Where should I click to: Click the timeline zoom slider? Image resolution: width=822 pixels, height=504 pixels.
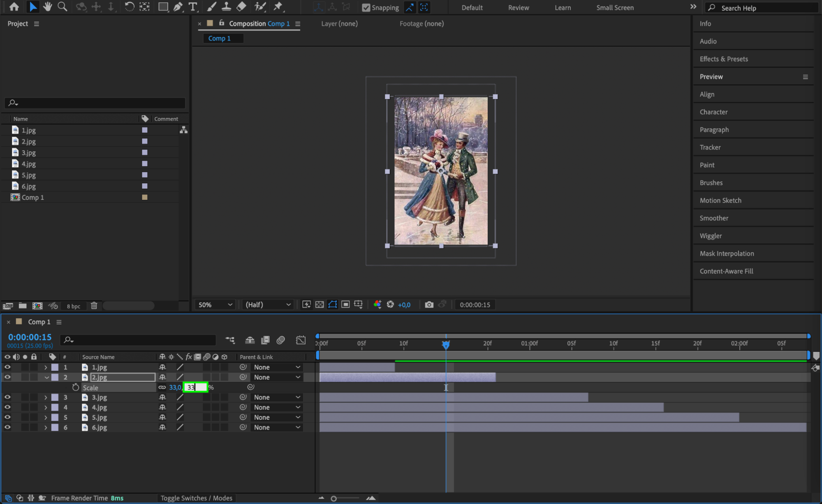pos(334,498)
